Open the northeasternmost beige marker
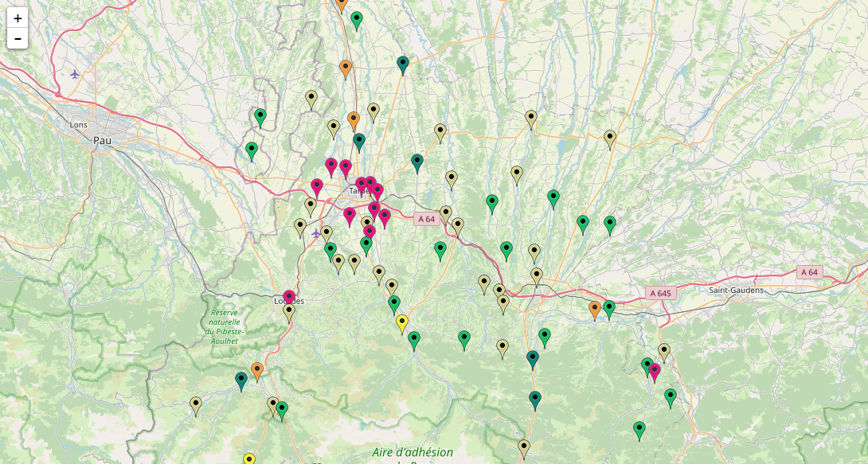Viewport: 868px width, 464px height. 610,139
